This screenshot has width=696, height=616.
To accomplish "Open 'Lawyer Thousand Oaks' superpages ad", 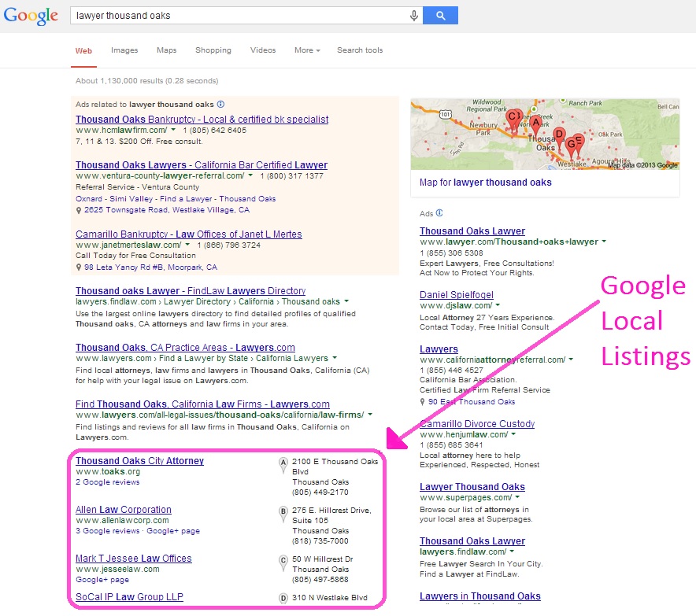I will click(472, 486).
